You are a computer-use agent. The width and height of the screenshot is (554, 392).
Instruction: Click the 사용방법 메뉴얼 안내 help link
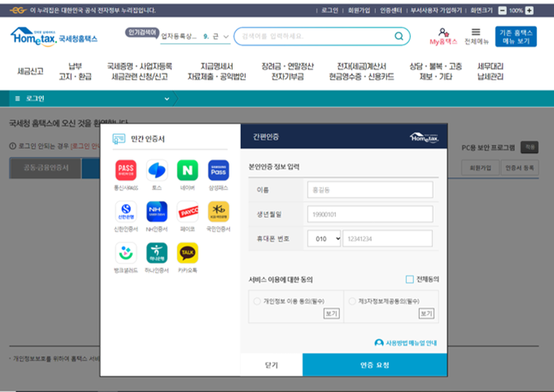[406, 343]
